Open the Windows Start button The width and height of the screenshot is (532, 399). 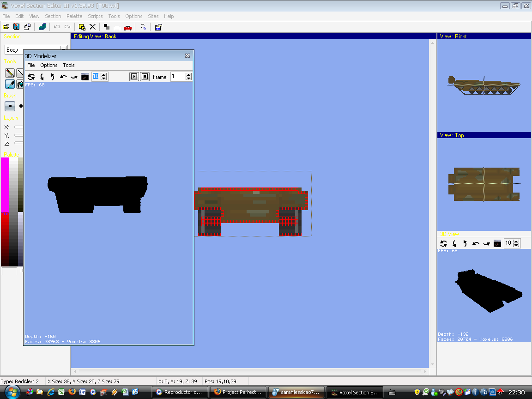point(12,392)
